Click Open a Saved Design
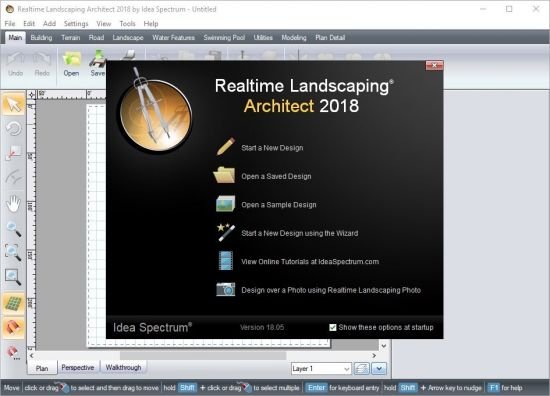 276,176
